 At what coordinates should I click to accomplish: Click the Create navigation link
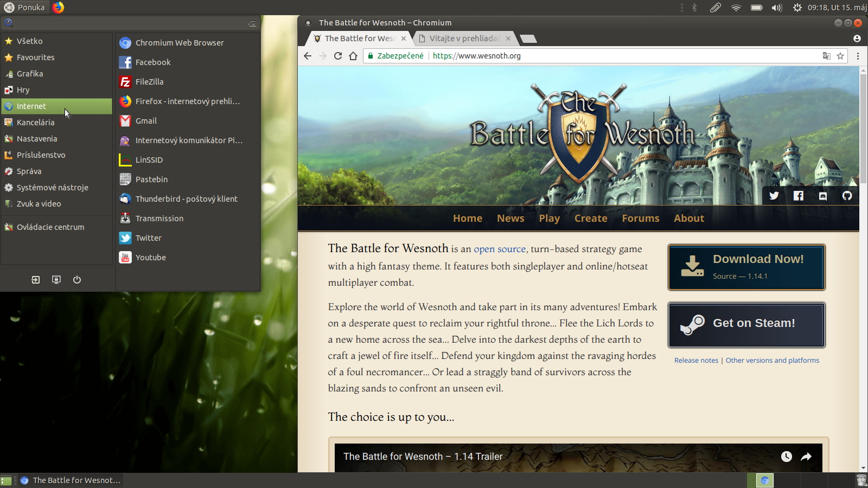(591, 219)
